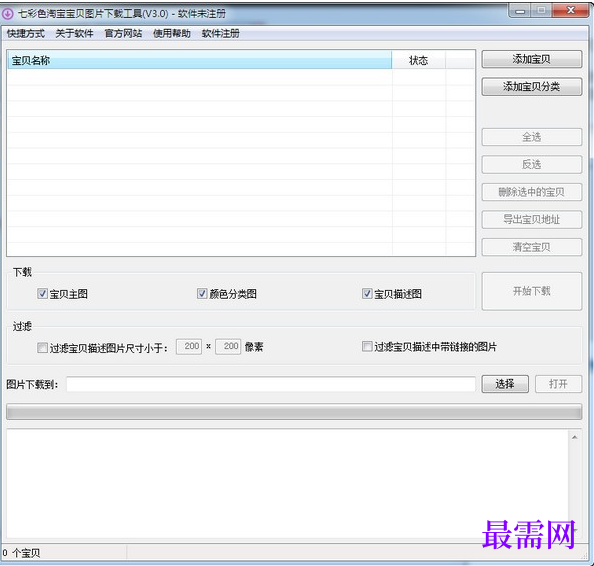594x566 pixels.
Task: Click the 添加宝贝分类 button
Action: tap(531, 87)
